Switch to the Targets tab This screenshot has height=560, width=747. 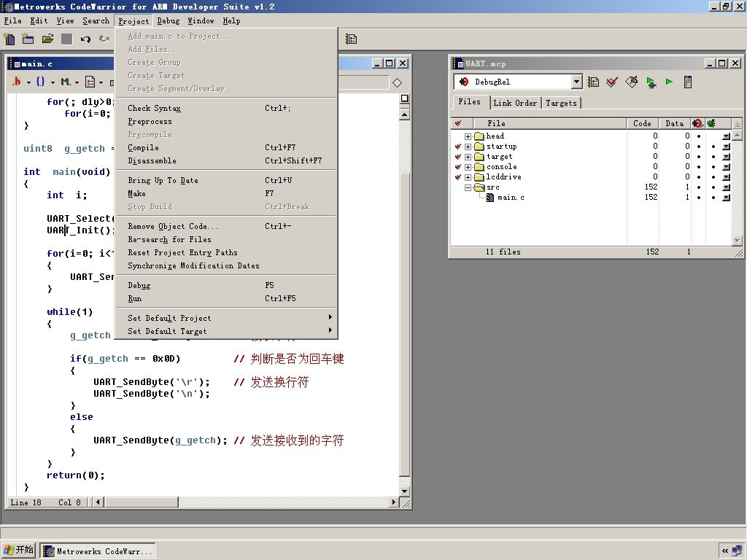[561, 103]
